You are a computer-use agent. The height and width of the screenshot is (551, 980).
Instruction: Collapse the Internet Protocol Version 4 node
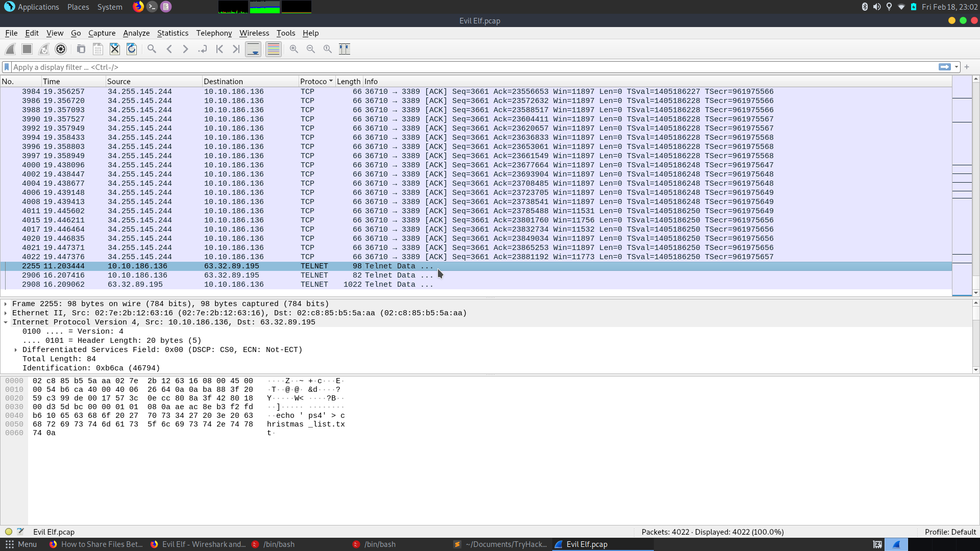pos(6,322)
